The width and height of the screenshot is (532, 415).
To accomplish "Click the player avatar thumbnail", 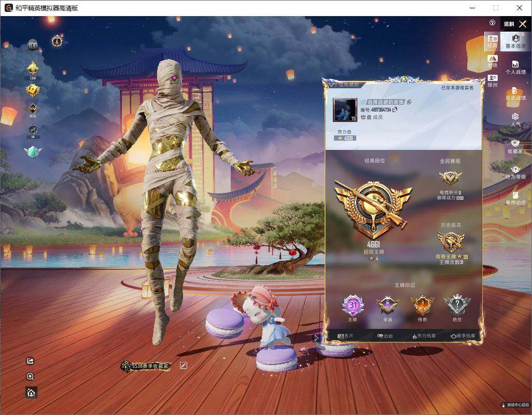I will tap(345, 110).
